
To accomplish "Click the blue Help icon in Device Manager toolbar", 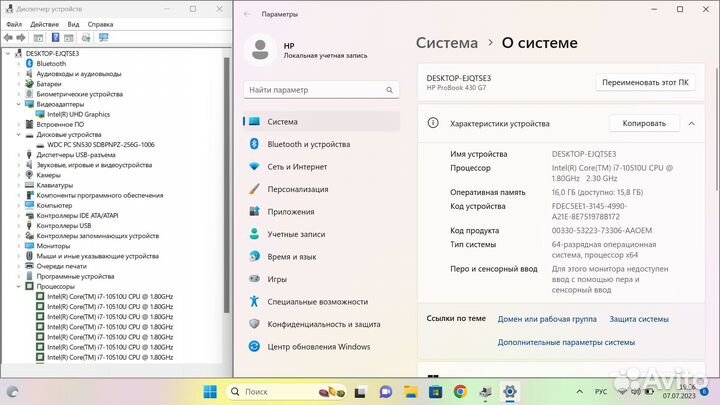I will tap(55, 38).
